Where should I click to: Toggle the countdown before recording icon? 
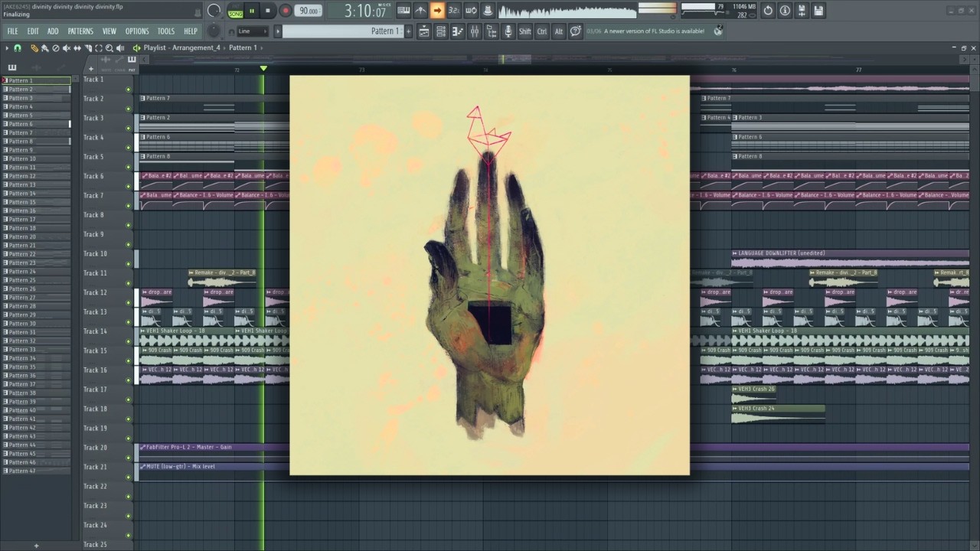tap(454, 11)
